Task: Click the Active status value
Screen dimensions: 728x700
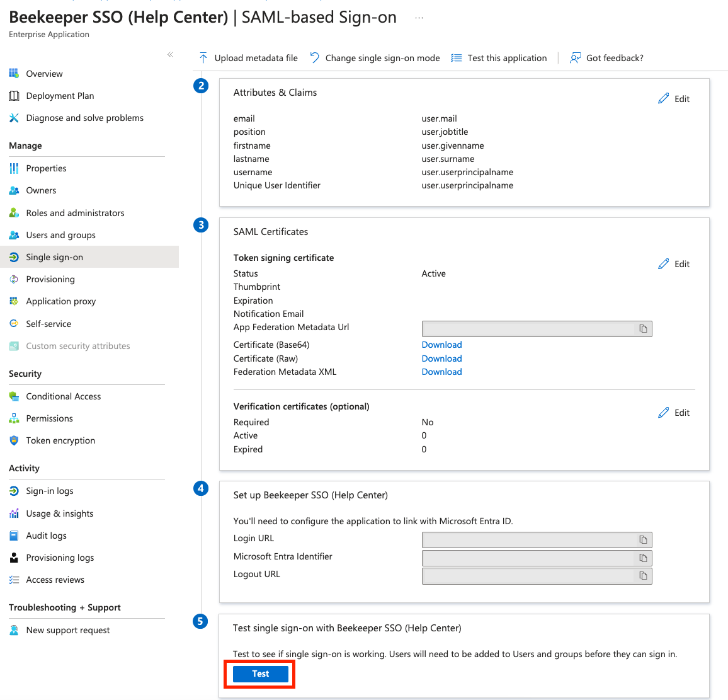Action: [434, 273]
